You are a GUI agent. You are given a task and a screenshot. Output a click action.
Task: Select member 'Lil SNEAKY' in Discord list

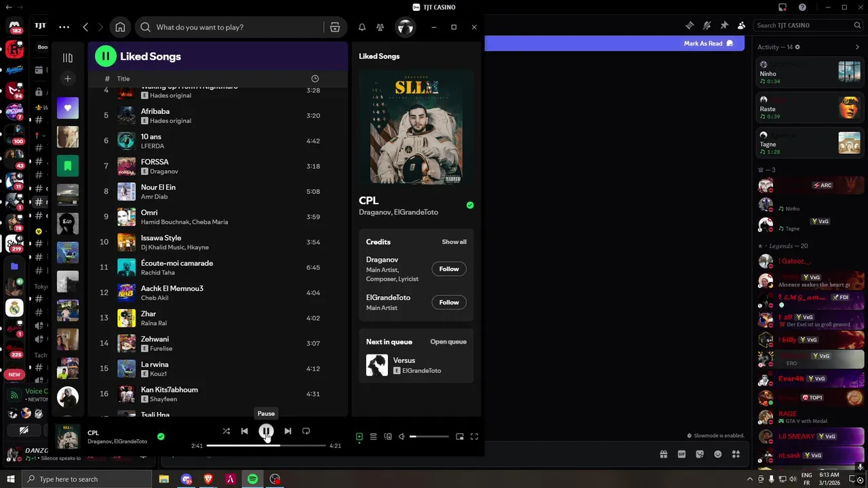810,436
